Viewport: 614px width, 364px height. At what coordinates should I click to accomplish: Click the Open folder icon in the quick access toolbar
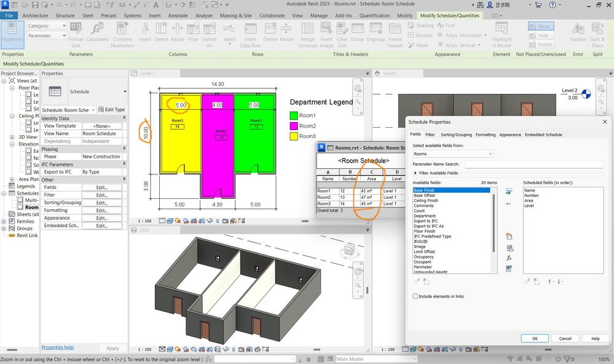25,5
